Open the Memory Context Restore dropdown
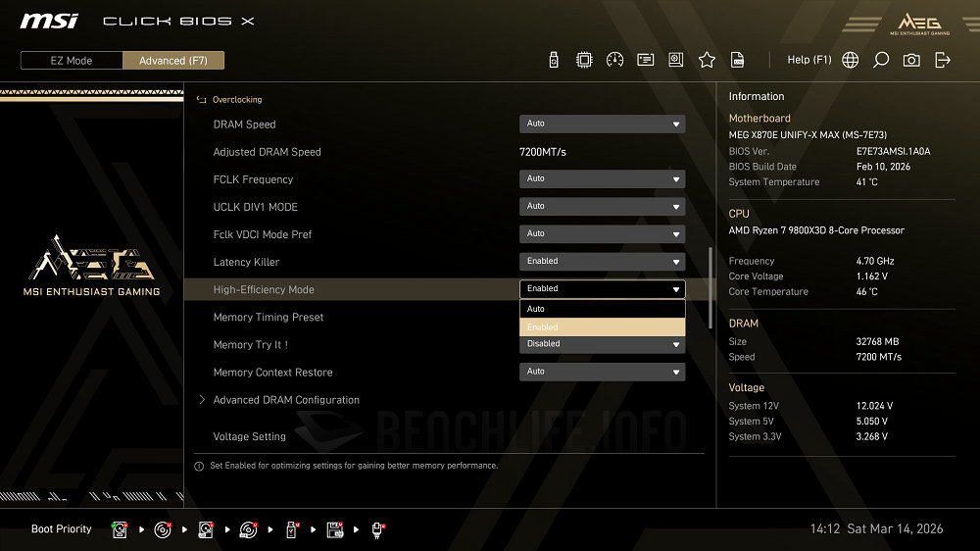This screenshot has width=980, height=551. click(602, 372)
